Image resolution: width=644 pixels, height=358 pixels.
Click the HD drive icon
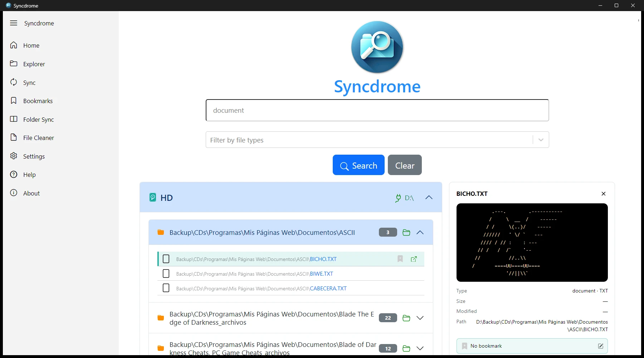tap(153, 197)
